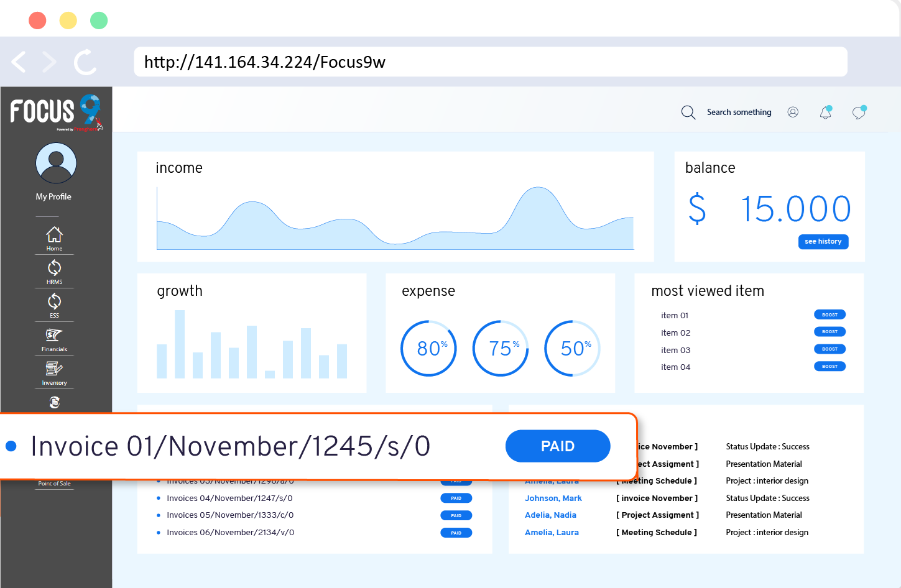Click the Home icon in sidebar
901x588 pixels.
(54, 235)
